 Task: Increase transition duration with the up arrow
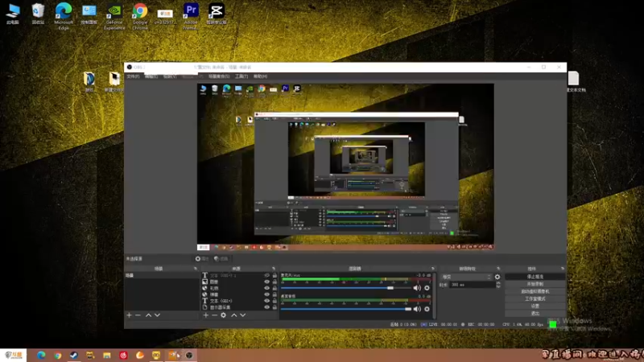[x=498, y=283]
